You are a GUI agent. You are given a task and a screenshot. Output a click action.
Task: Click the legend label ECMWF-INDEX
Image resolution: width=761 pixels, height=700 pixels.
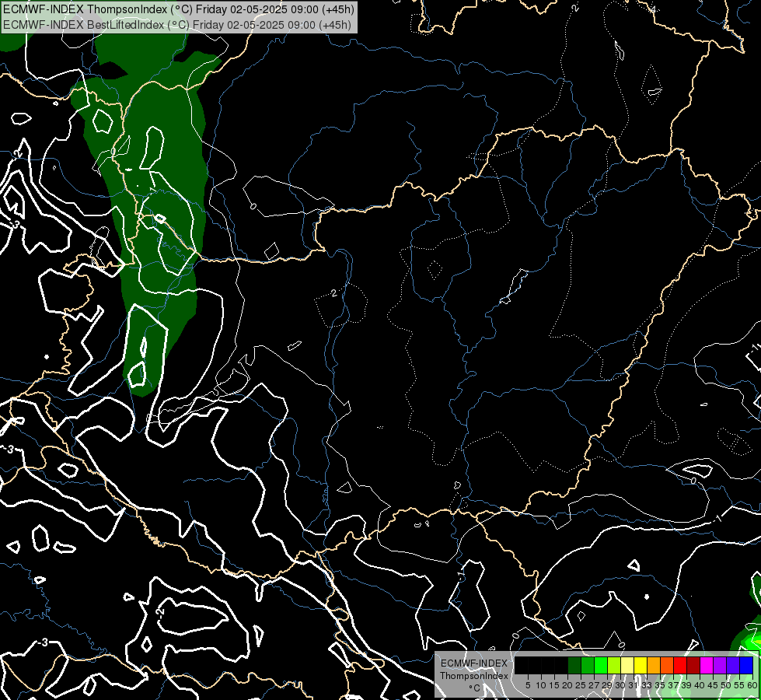point(474,663)
